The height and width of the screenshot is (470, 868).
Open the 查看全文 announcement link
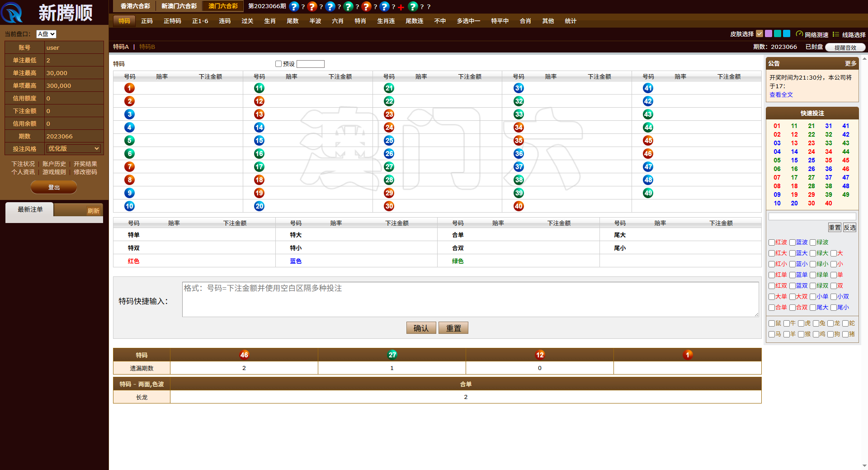781,95
